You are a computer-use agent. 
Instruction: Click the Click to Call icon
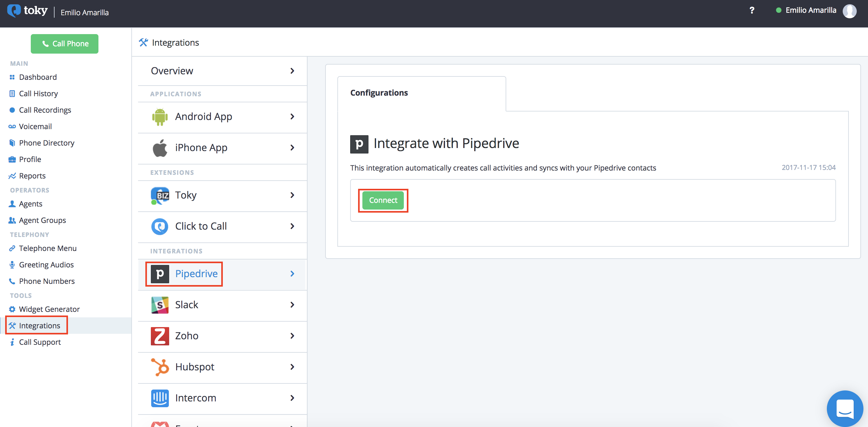(160, 226)
